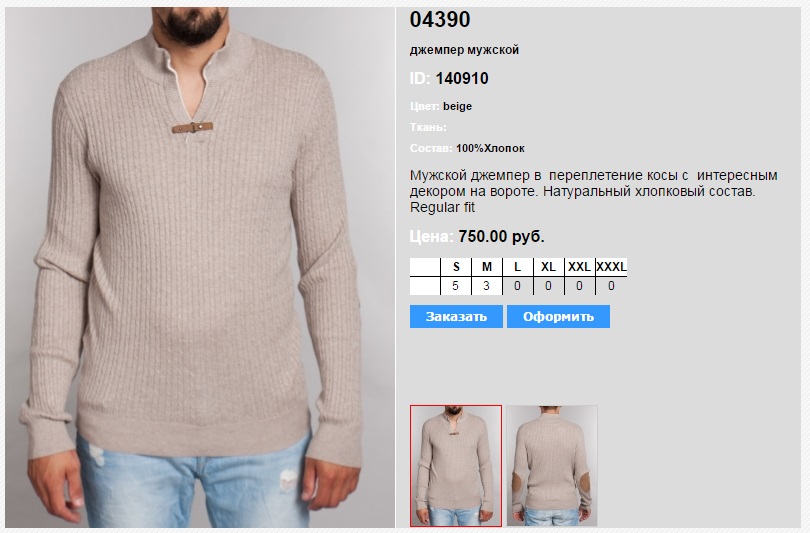Select size XXL column header
Screen dimensions: 810x533
point(580,267)
